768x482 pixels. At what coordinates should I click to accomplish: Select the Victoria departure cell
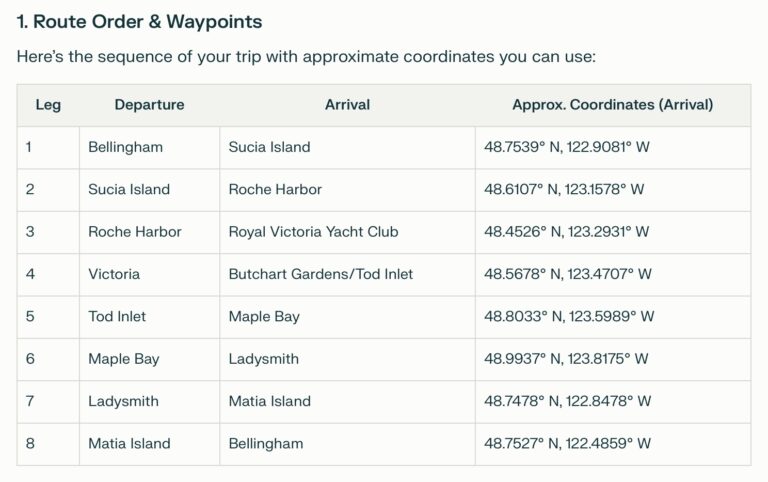[114, 274]
